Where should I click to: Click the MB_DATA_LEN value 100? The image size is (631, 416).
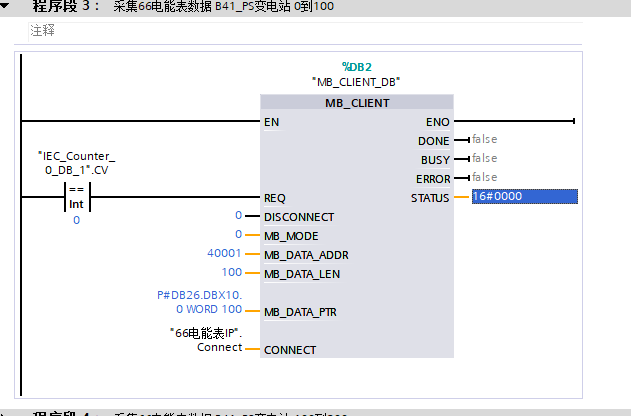[x=232, y=273]
